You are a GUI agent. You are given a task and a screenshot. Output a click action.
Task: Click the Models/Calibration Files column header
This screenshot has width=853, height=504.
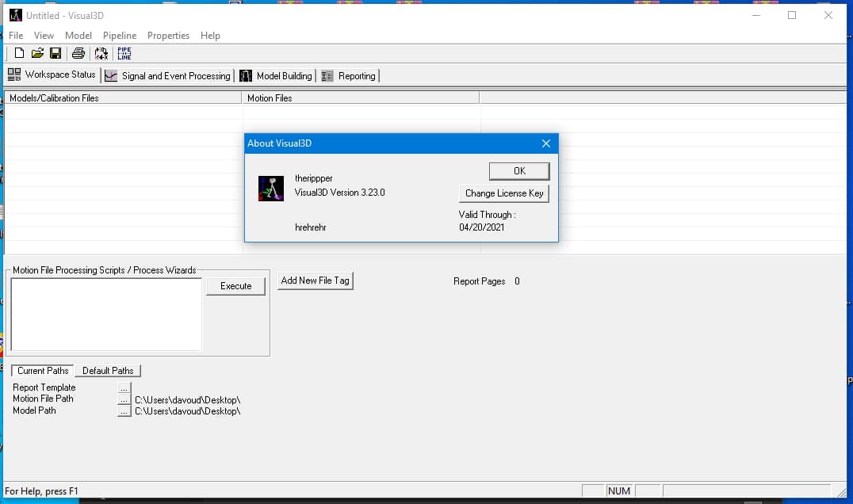coord(123,97)
